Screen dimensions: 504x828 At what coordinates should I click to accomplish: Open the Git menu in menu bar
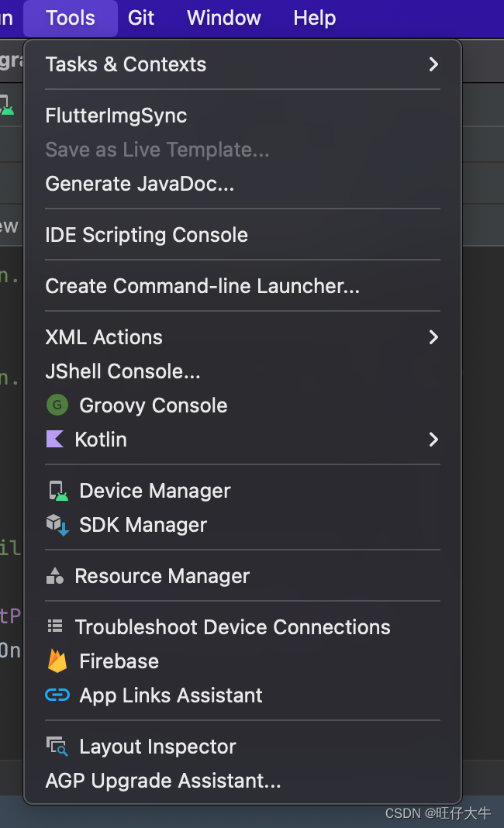141,18
